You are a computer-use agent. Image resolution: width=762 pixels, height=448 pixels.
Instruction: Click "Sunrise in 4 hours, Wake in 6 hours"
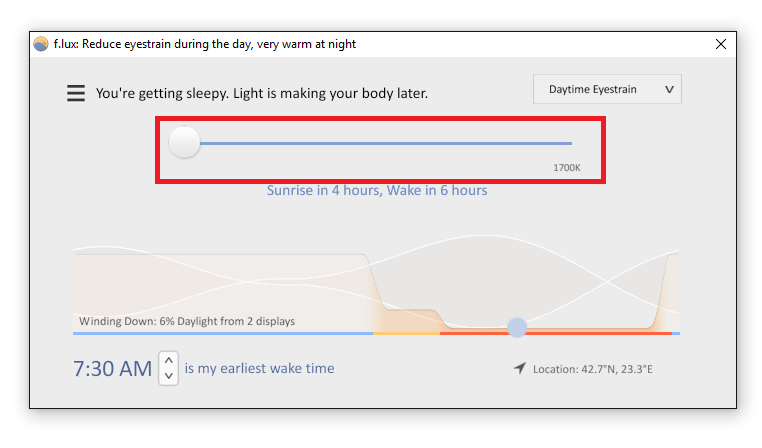pos(377,190)
